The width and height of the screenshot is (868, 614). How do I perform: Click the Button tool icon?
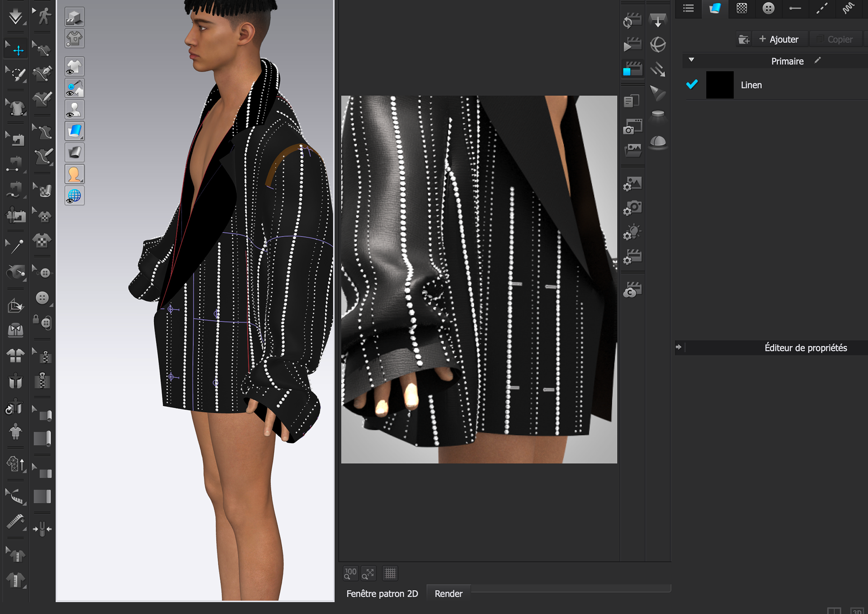point(42,298)
